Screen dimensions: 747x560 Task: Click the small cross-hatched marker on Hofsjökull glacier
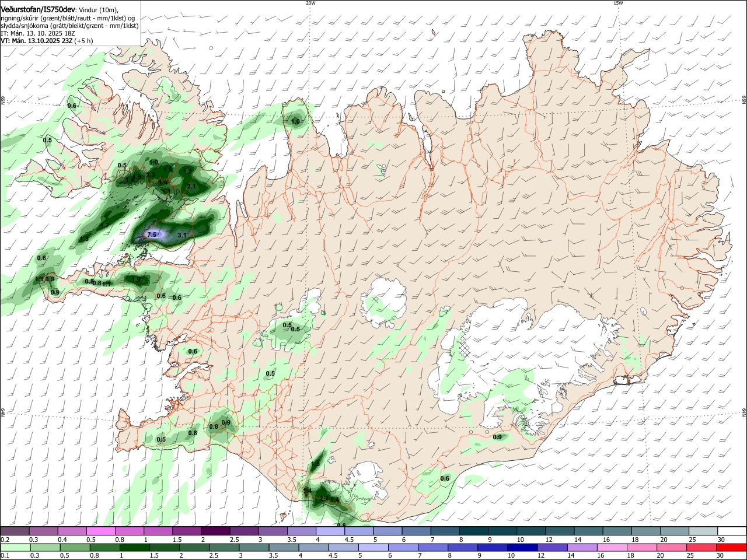pyautogui.click(x=375, y=299)
